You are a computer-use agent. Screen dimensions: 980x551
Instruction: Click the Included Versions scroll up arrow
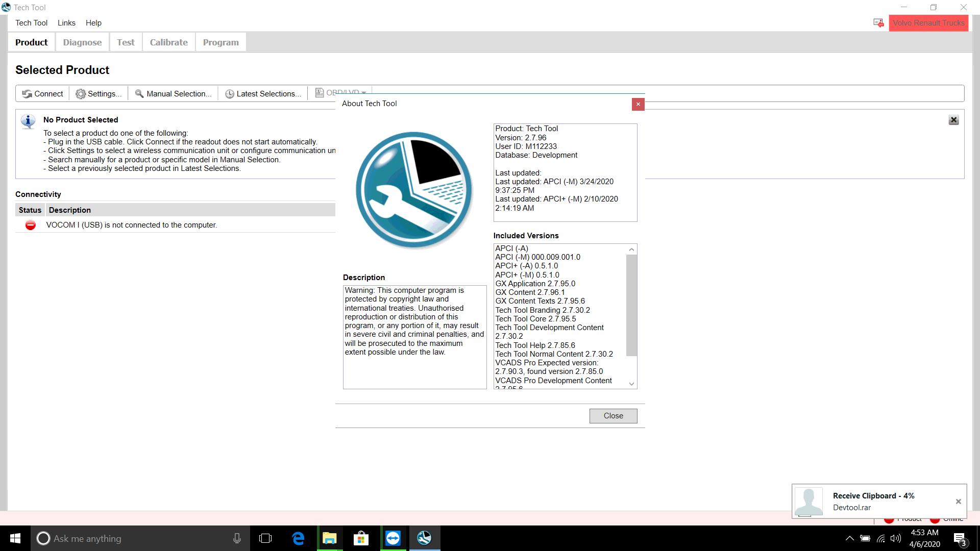(631, 249)
